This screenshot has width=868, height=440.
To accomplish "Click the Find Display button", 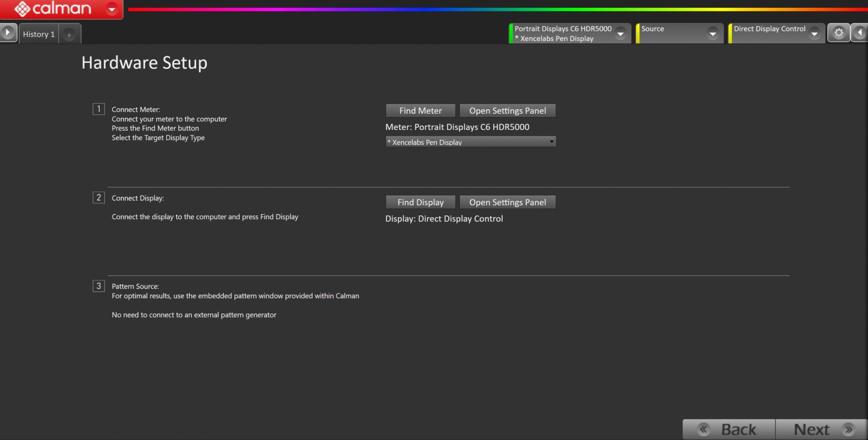I will (x=420, y=202).
